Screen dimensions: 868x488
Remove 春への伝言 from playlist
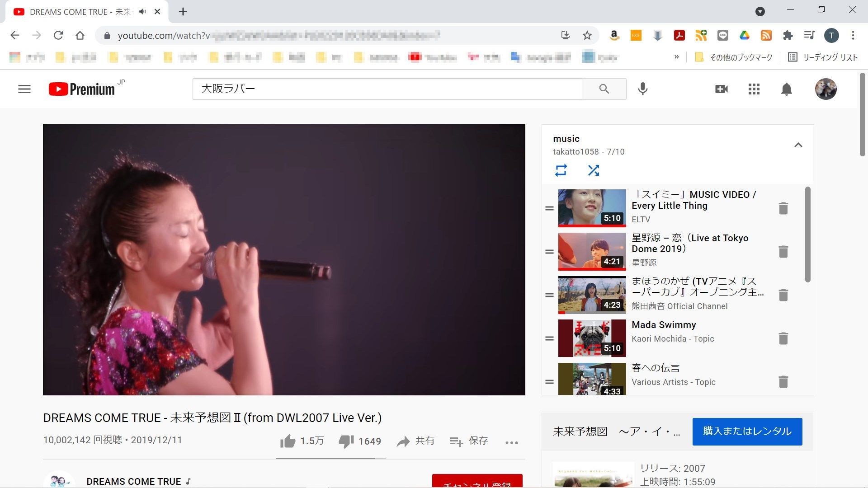tap(783, 382)
